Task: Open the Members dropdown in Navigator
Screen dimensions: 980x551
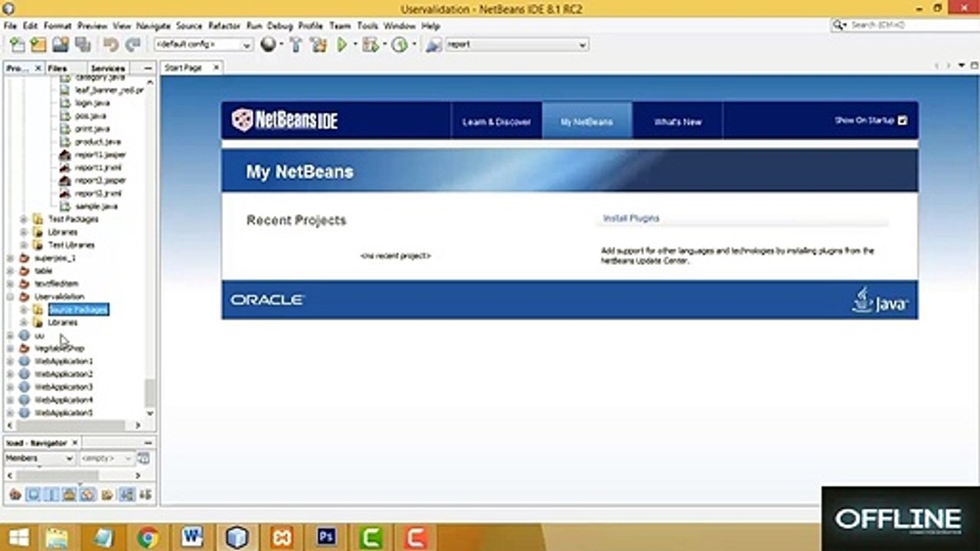Action: coord(39,458)
